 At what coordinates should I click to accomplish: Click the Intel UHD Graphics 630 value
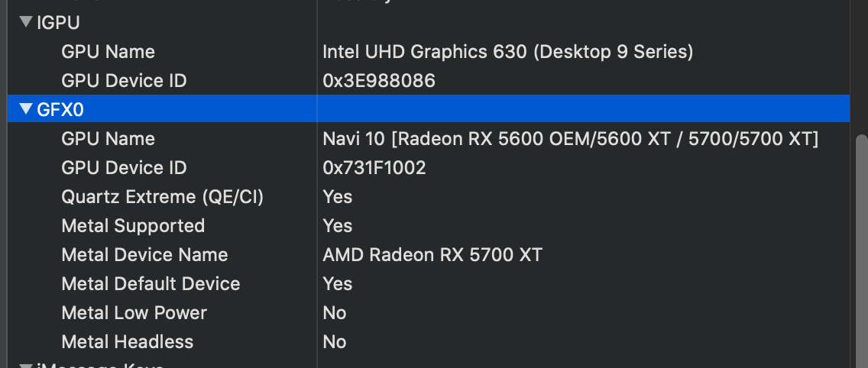tap(507, 52)
